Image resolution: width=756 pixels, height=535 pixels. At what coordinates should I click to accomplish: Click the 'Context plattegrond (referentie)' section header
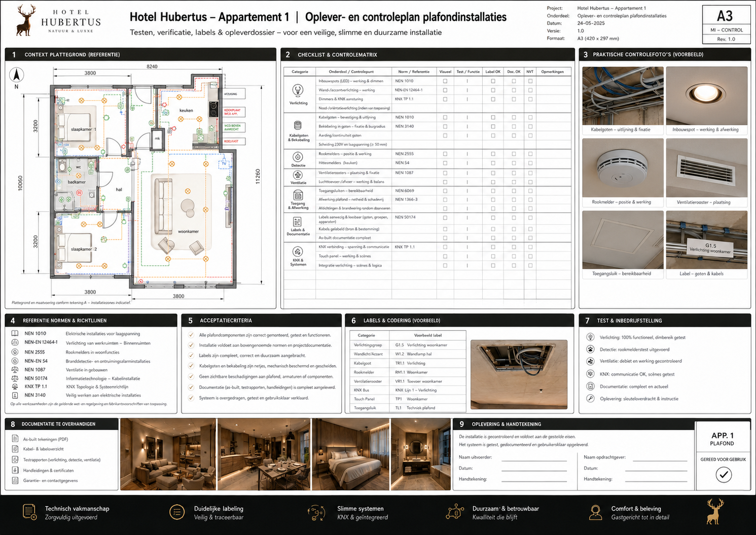[140, 54]
